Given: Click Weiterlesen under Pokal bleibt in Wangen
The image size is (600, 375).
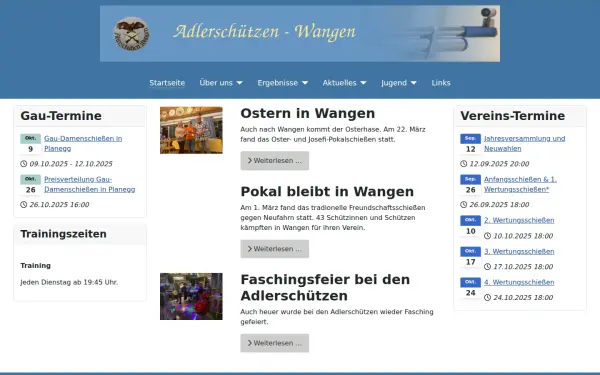Looking at the screenshot, I should 275,249.
